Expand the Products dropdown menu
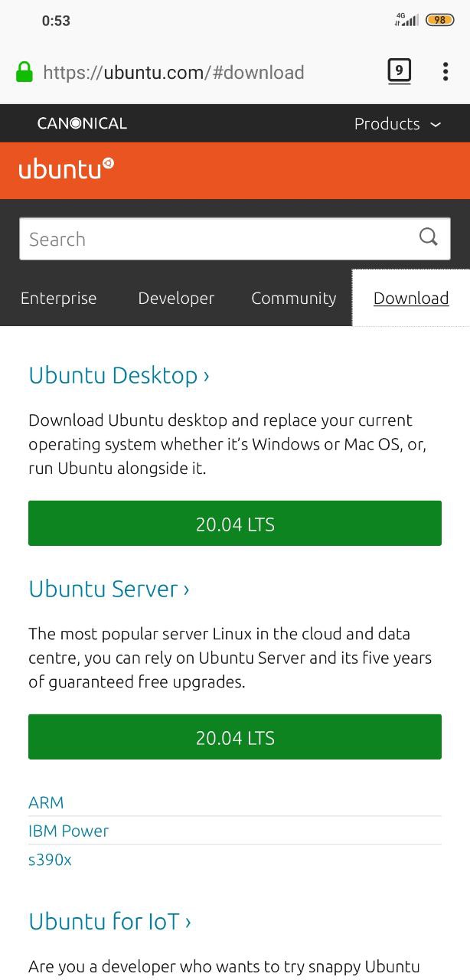Screen dimensions: 470x980 (x=397, y=124)
